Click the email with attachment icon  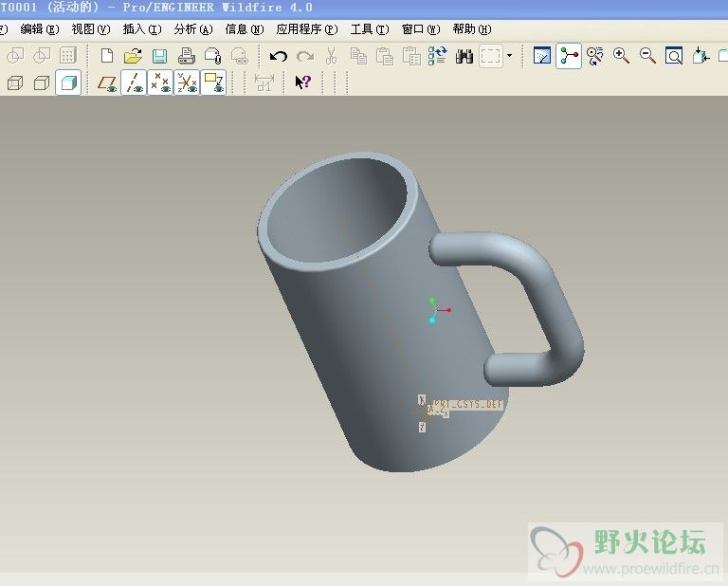[212, 56]
